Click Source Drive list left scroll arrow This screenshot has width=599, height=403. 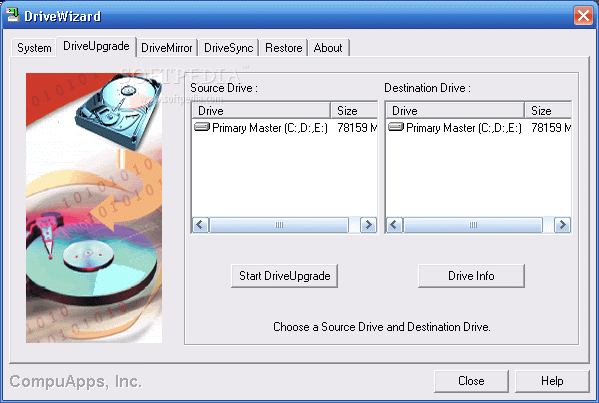[x=200, y=225]
